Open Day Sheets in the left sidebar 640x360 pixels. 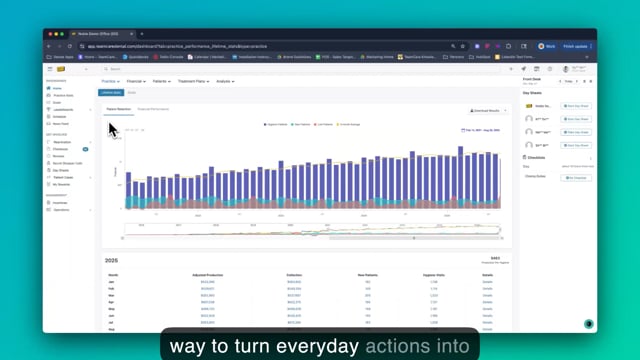(x=61, y=170)
